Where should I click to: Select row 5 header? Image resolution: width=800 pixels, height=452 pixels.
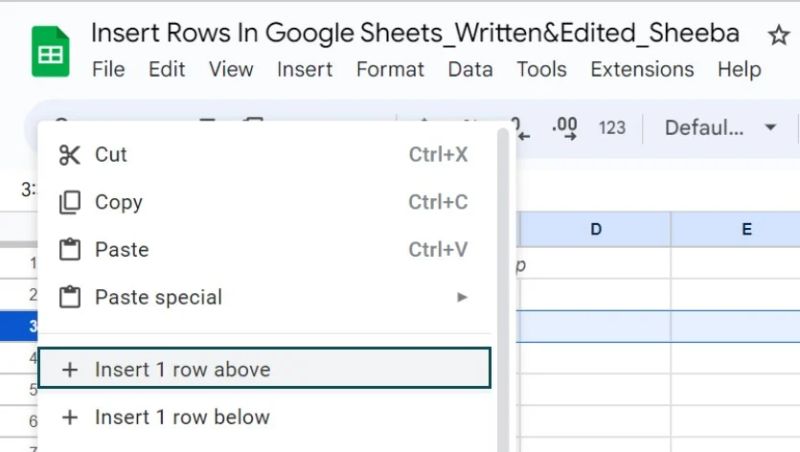[19, 390]
